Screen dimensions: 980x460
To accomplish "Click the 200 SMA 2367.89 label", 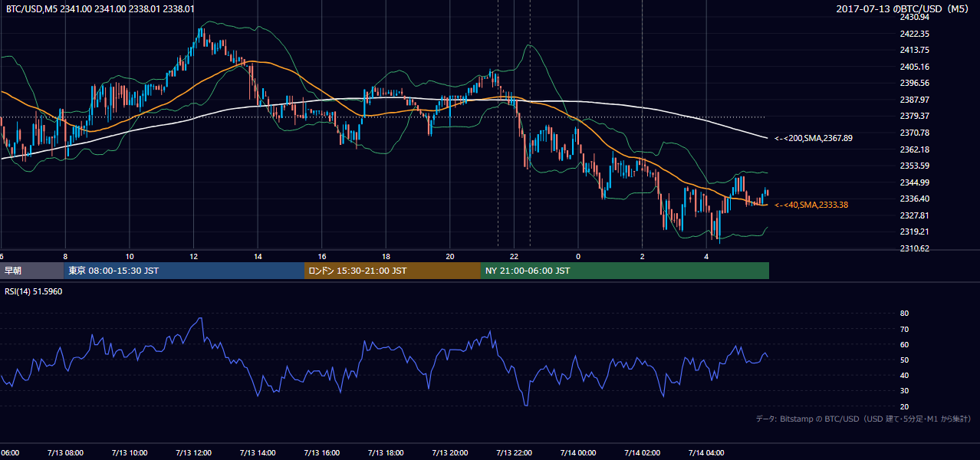I will coord(814,138).
